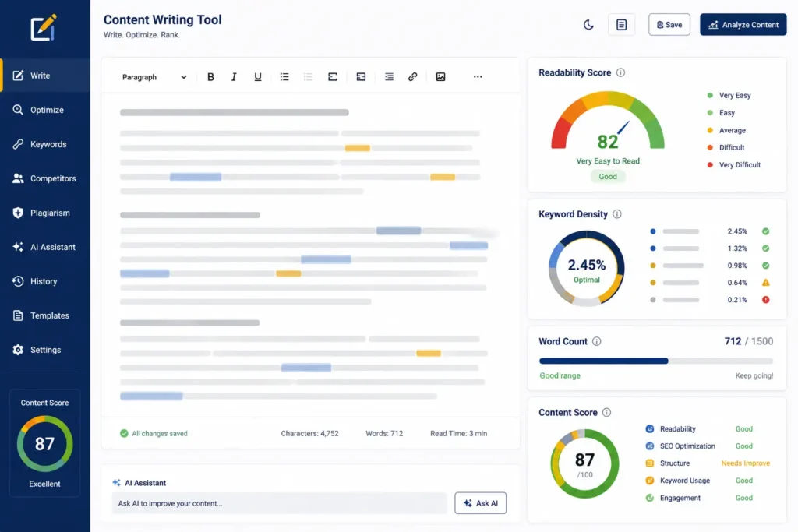Image resolution: width=798 pixels, height=532 pixels.
Task: Show Content Score panel info tooltip
Action: [x=606, y=413]
